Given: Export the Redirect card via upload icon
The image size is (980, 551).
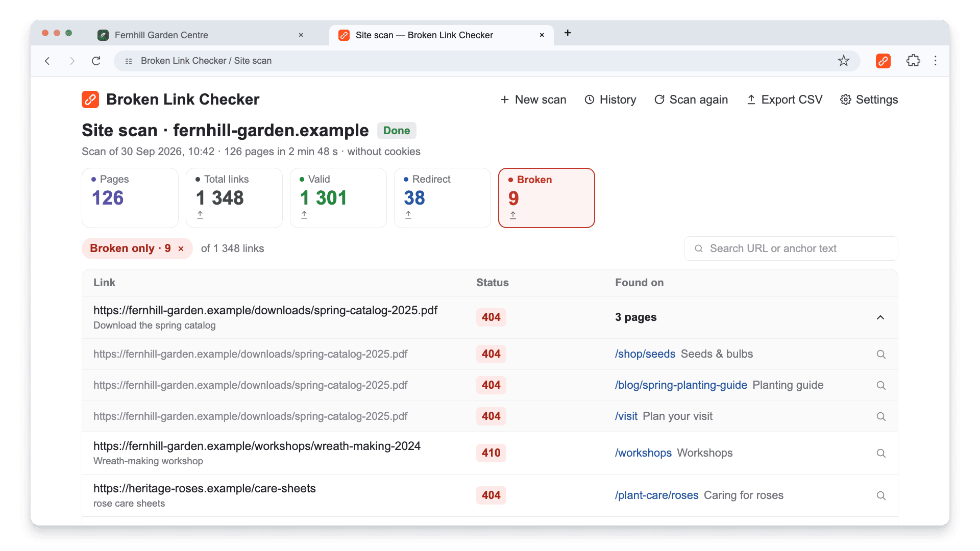Looking at the screenshot, I should pyautogui.click(x=408, y=215).
